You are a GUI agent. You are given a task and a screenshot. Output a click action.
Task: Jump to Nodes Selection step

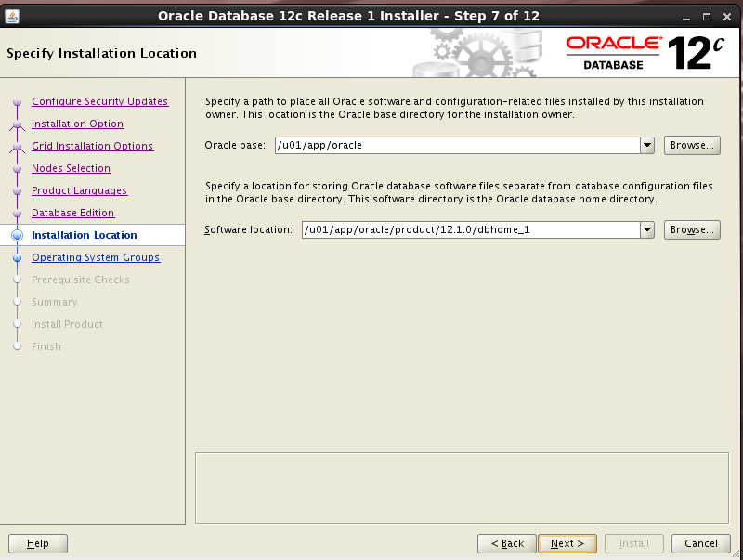[x=72, y=168]
